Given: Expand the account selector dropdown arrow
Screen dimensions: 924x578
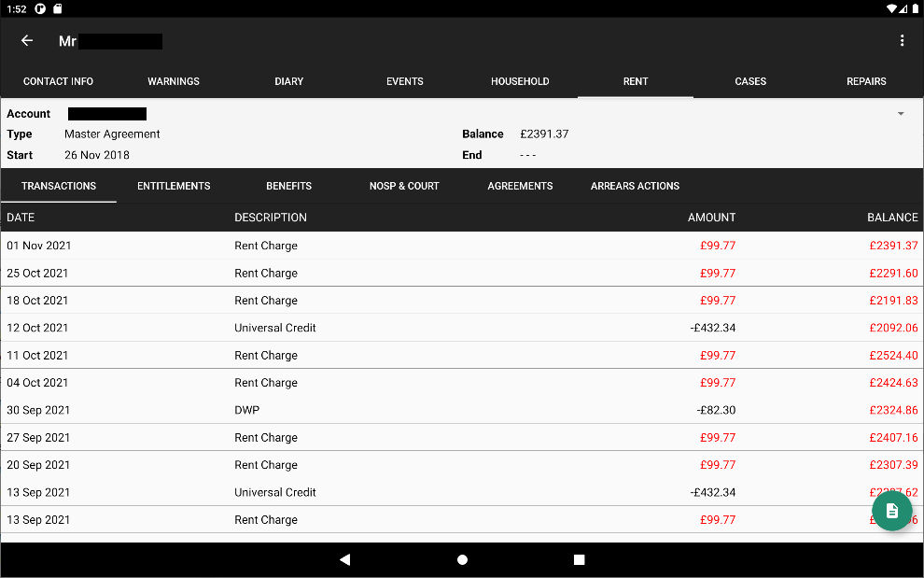Looking at the screenshot, I should coord(901,113).
